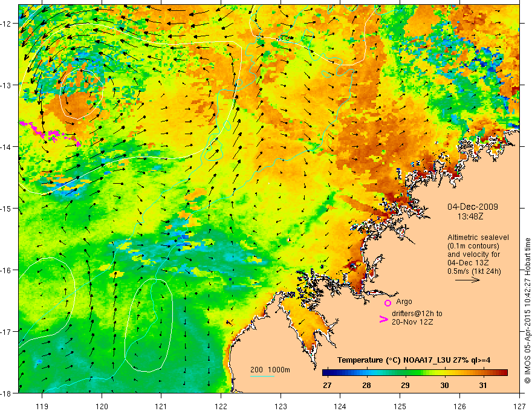Click the 28 value on the color scale
Image resolution: width=532 pixels, height=411 pixels.
click(366, 386)
